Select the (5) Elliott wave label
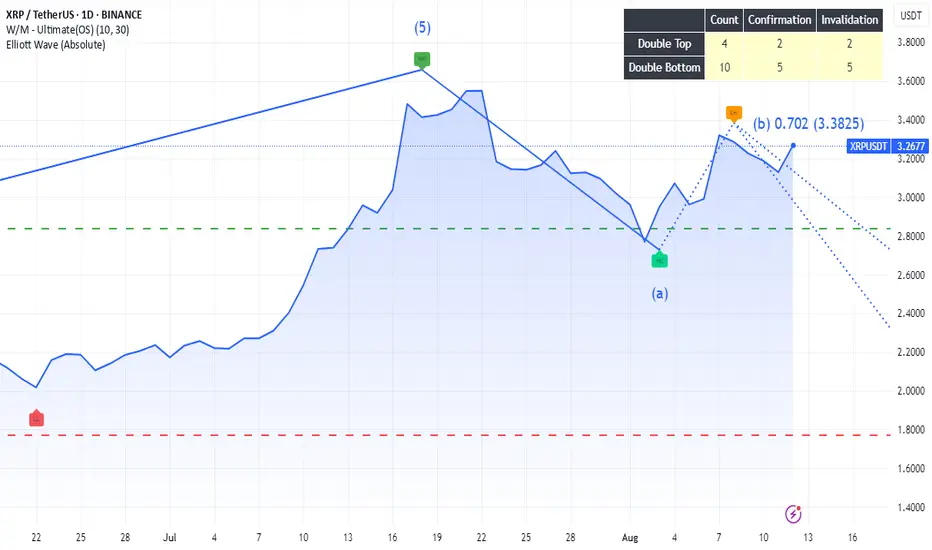Image resolution: width=932 pixels, height=550 pixels. [422, 28]
